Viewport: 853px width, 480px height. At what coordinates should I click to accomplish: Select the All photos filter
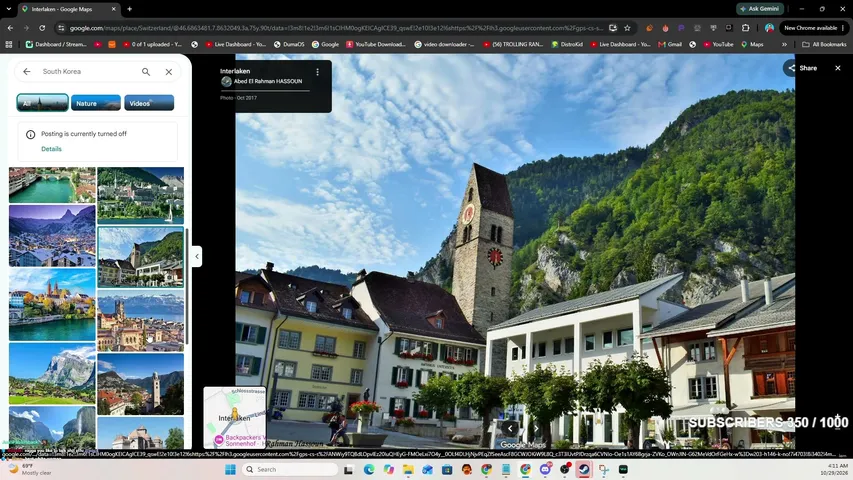pos(42,102)
